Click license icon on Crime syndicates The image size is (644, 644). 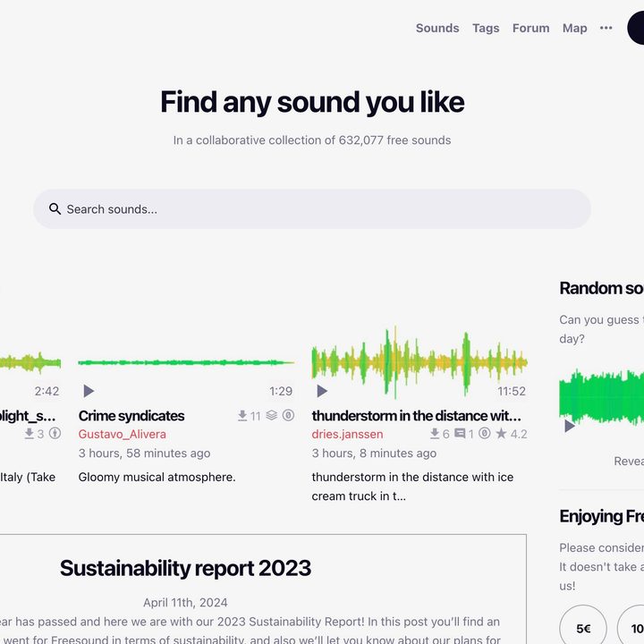pos(288,416)
